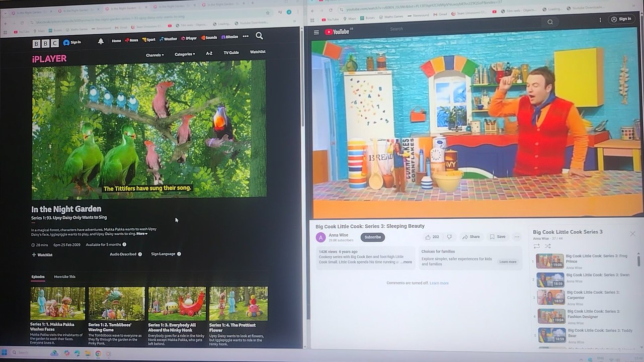Dislike the Sleeping Beauty video

(450, 237)
